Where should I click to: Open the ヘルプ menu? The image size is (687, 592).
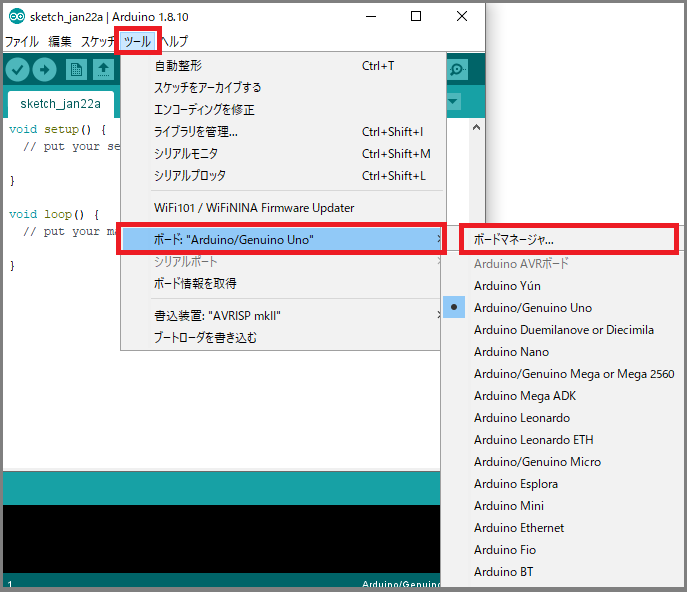pos(174,42)
